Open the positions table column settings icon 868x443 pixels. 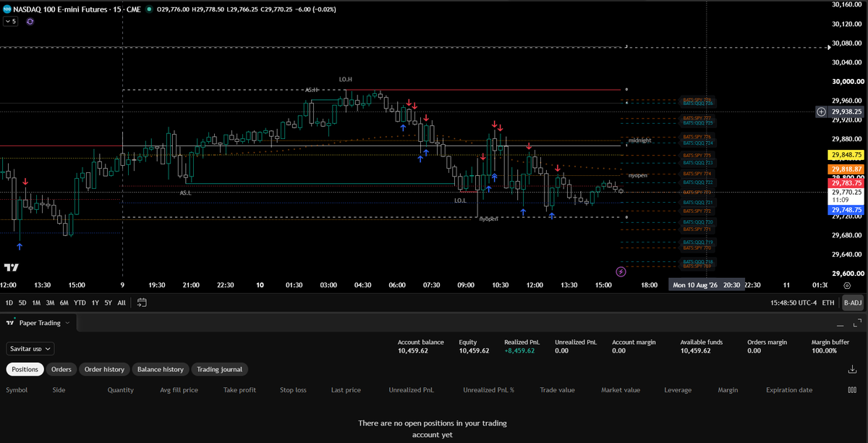click(852, 390)
